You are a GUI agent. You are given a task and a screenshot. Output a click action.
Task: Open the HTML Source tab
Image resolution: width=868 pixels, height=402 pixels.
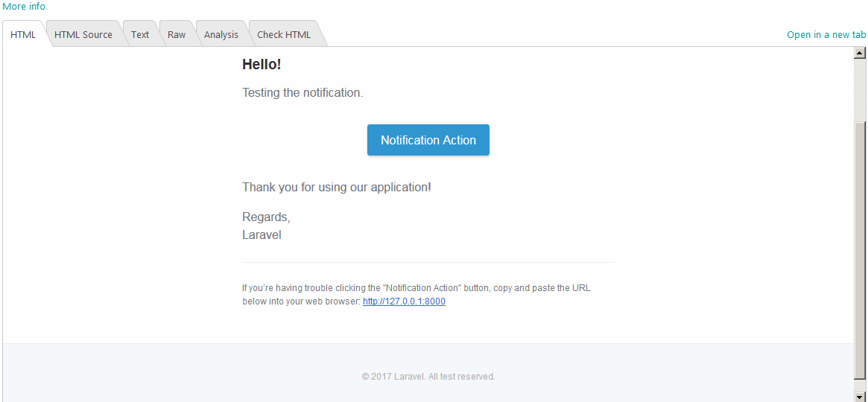tap(83, 35)
